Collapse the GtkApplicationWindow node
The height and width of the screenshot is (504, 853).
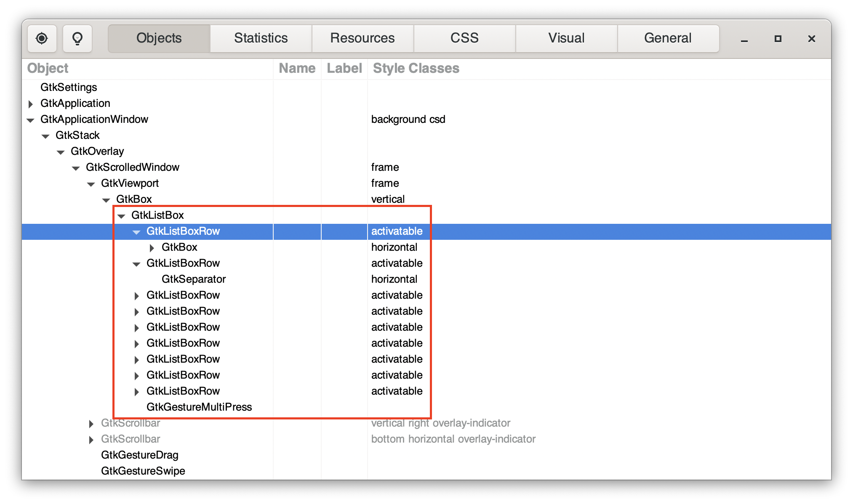click(x=30, y=120)
